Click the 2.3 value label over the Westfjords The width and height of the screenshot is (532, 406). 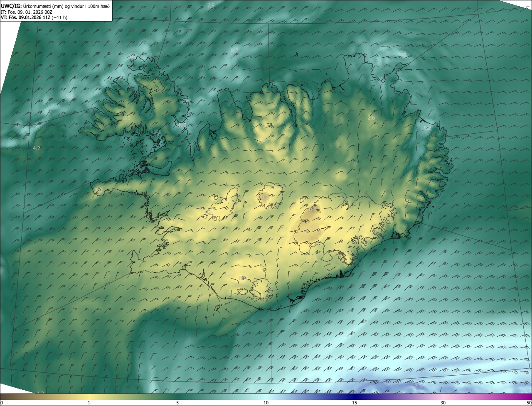(127, 118)
